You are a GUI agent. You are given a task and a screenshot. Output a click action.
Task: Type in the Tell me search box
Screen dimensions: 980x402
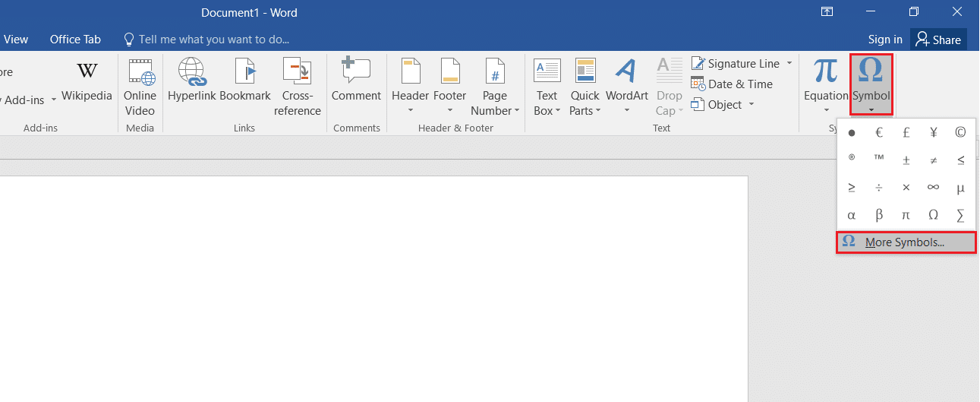(213, 40)
